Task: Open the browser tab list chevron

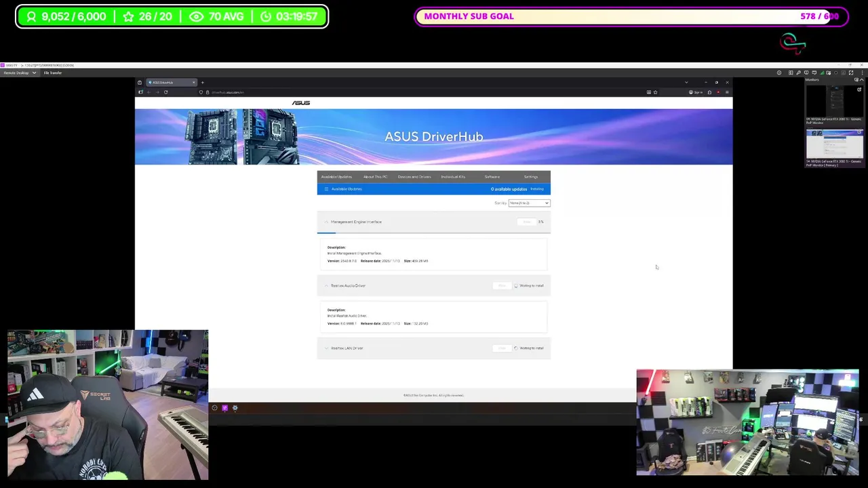Action: tap(686, 82)
